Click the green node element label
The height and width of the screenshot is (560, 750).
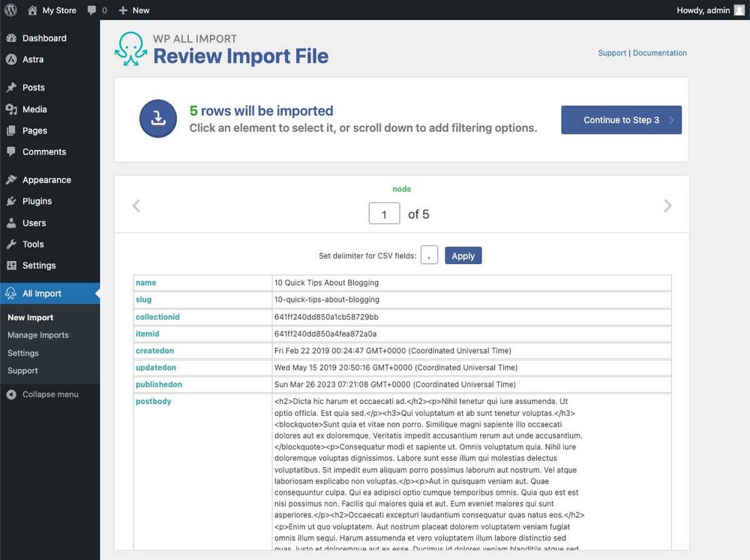click(402, 189)
